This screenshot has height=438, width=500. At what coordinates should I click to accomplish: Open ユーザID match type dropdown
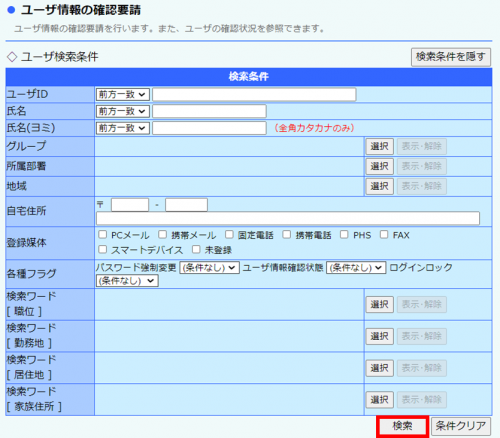(123, 95)
